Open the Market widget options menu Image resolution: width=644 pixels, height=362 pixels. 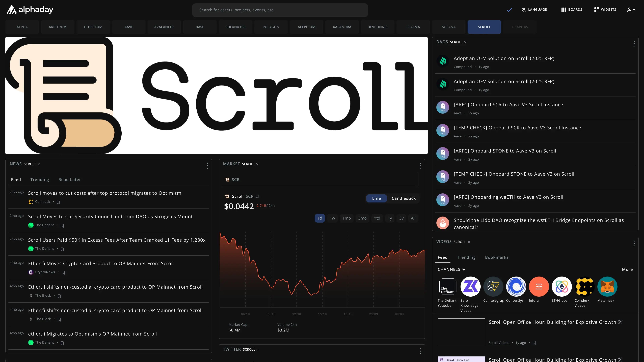[x=421, y=166]
